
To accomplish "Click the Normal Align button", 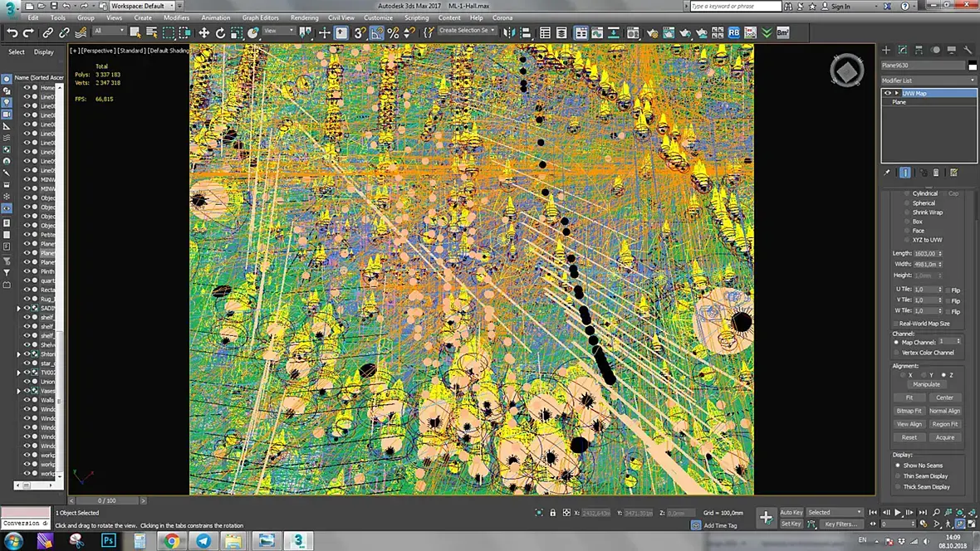I will 944,411.
